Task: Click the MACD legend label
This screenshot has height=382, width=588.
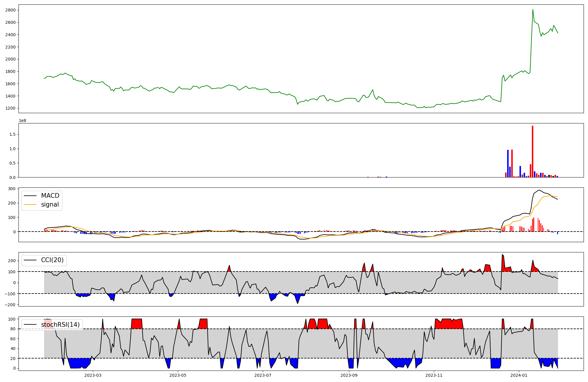Action: (x=50, y=196)
